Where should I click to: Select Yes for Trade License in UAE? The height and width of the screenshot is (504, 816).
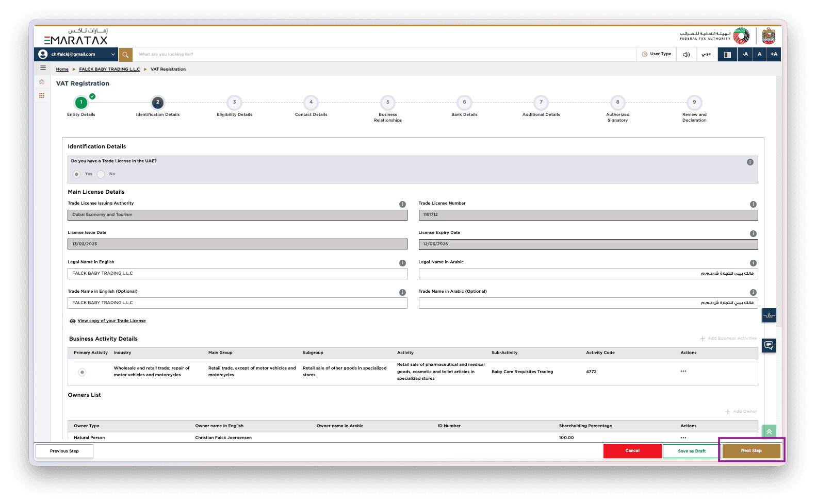pos(76,174)
